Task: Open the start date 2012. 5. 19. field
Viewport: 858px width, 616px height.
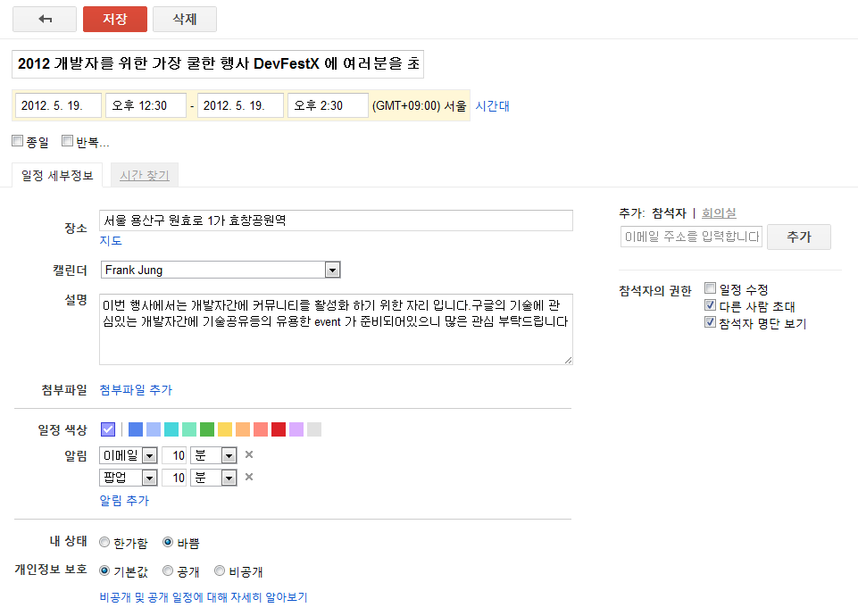Action: pos(58,105)
